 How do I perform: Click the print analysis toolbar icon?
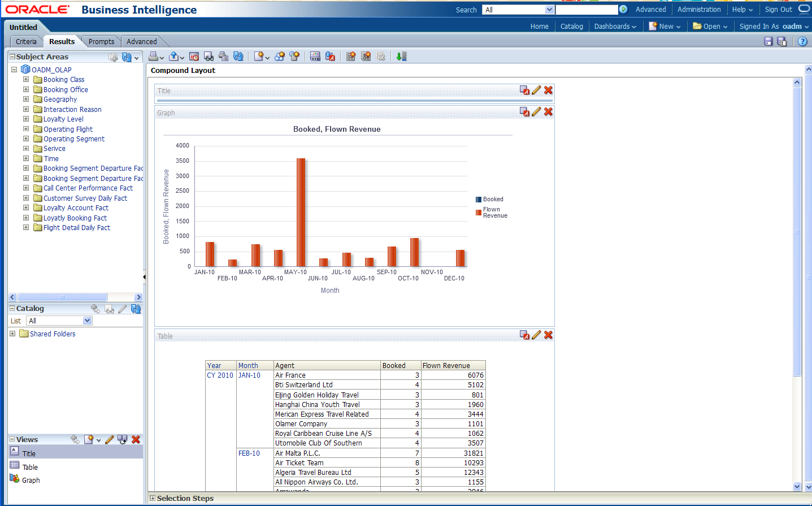[x=153, y=57]
